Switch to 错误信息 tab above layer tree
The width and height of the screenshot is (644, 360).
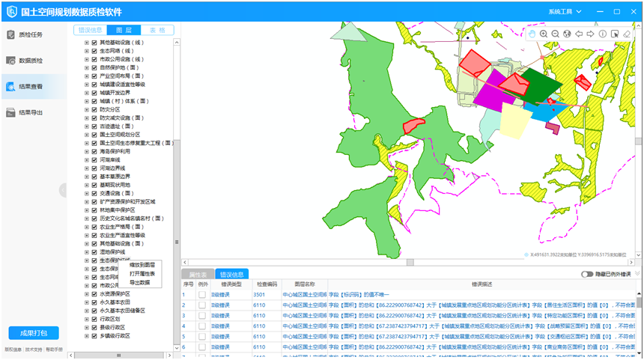pyautogui.click(x=91, y=30)
